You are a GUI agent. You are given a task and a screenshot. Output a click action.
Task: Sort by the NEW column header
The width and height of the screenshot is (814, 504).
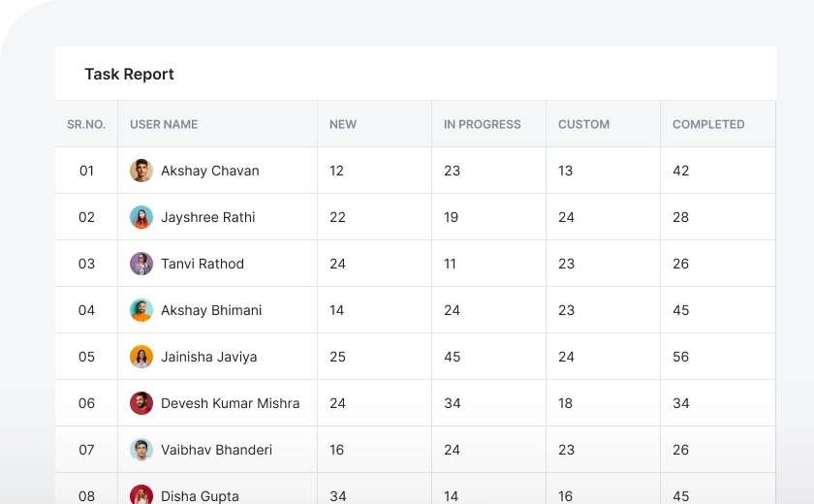tap(343, 124)
